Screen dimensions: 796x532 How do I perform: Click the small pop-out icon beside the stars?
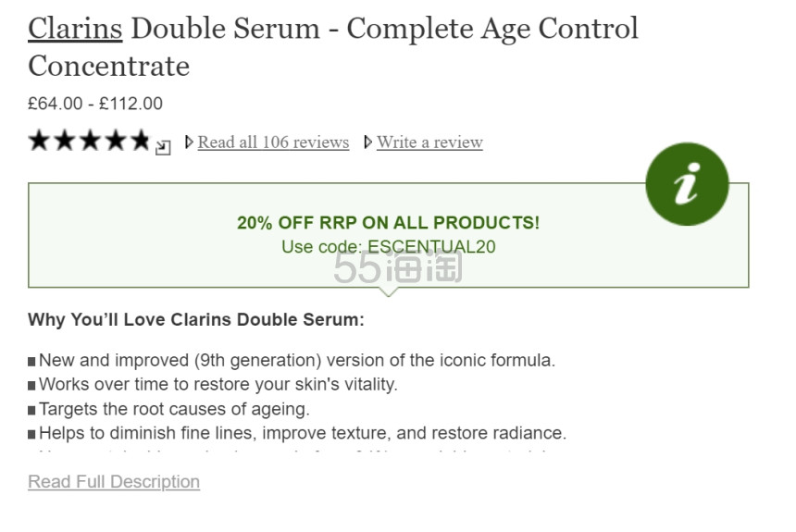pos(163,146)
